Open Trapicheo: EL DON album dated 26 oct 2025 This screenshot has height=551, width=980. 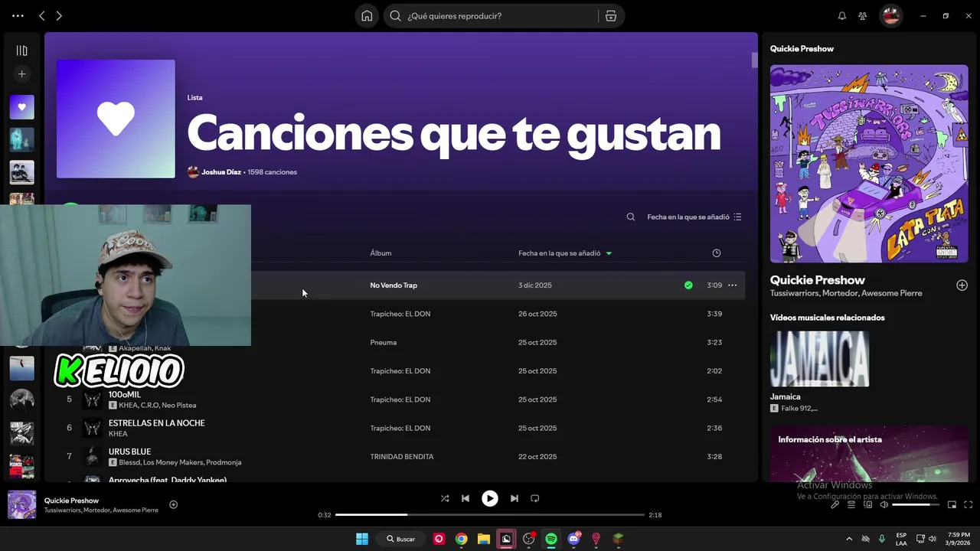pyautogui.click(x=400, y=314)
